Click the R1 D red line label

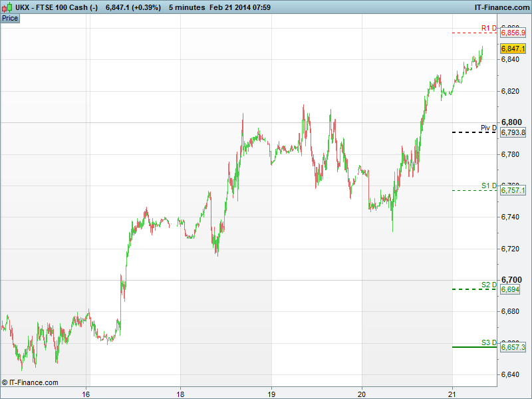coord(489,27)
